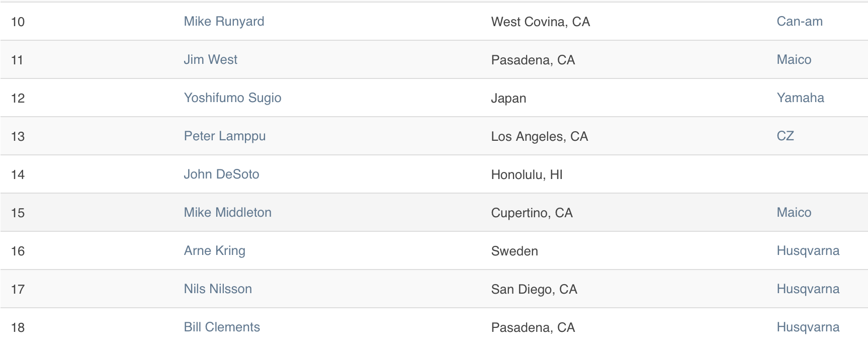Click Arne Kring rider name
868x354 pixels.
[214, 251]
